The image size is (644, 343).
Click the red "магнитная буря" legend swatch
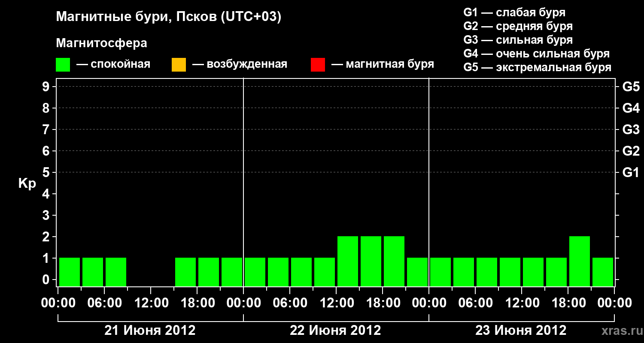(x=318, y=65)
